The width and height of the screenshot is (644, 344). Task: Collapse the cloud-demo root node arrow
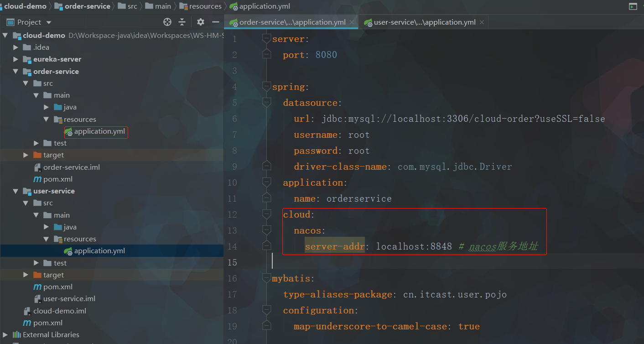tap(5, 36)
